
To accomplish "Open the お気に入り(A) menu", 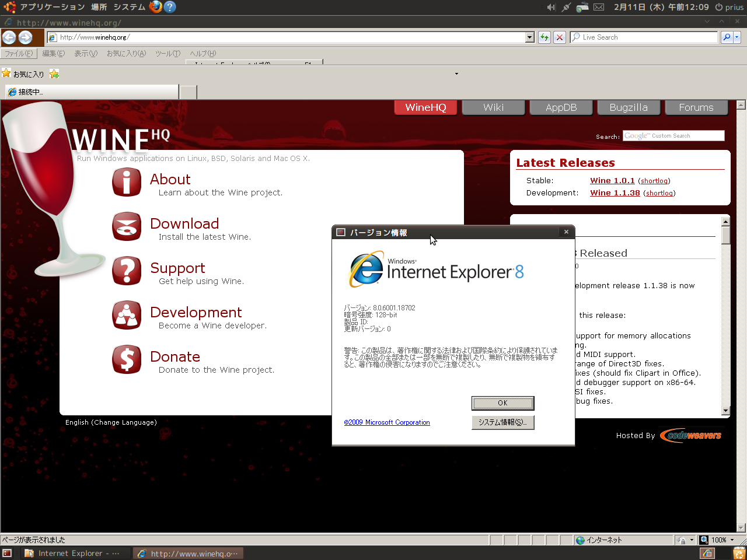I will (126, 54).
